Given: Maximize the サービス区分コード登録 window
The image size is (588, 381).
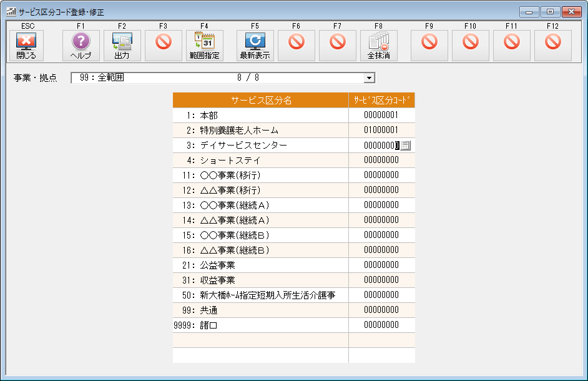Looking at the screenshot, I should [550, 12].
